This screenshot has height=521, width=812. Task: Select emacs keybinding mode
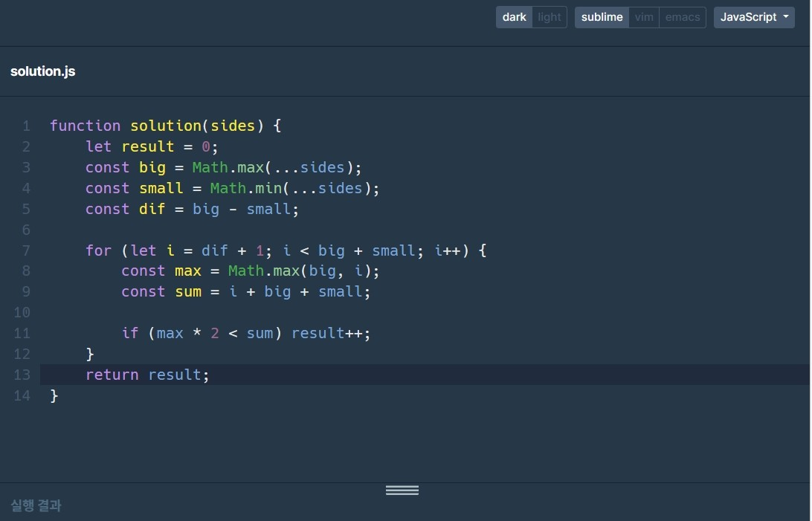pyautogui.click(x=682, y=17)
